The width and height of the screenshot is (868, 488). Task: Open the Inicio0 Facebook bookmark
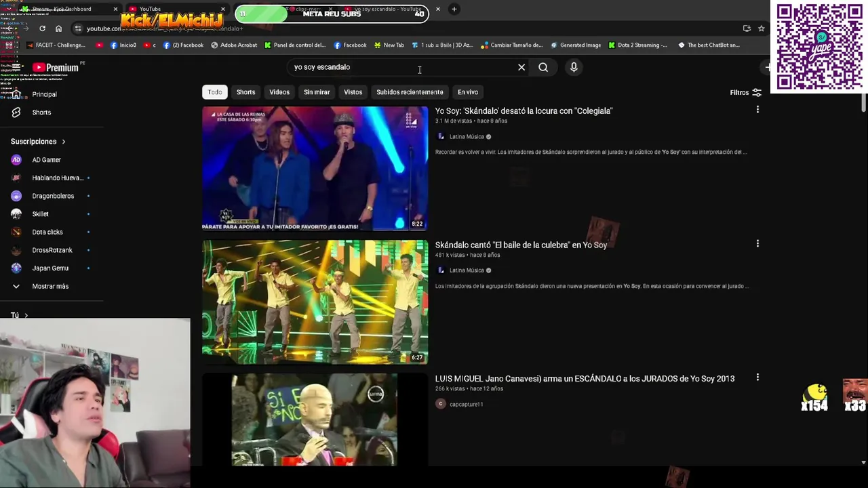[123, 45]
